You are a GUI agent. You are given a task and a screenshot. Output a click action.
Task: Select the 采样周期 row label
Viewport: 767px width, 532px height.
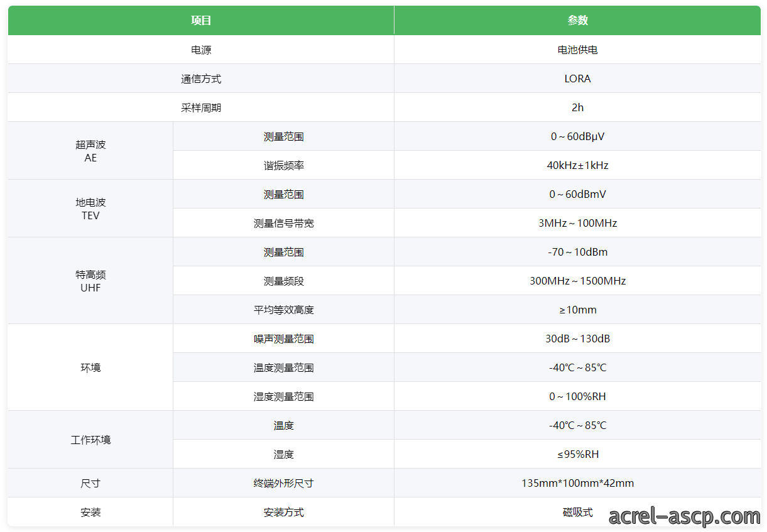click(201, 107)
